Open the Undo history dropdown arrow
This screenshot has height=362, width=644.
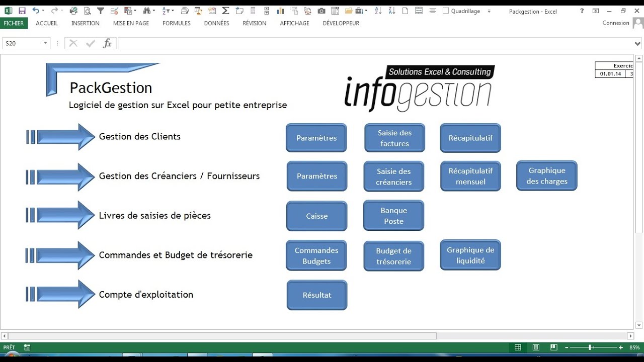[43, 11]
